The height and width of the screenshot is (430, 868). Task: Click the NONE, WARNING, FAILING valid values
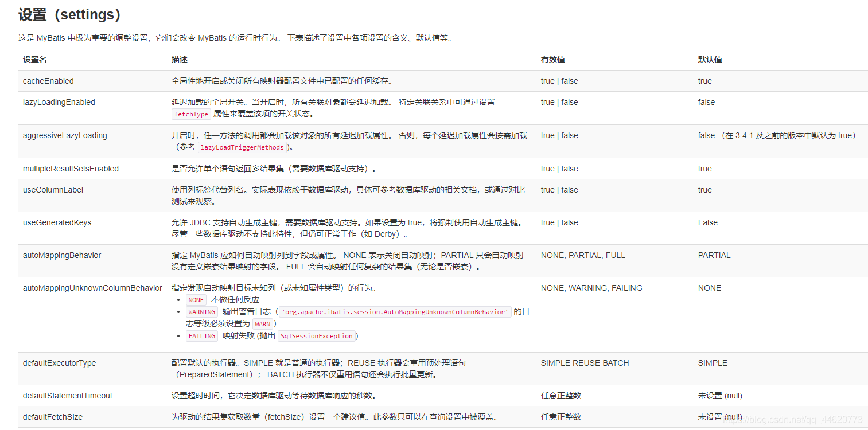591,288
